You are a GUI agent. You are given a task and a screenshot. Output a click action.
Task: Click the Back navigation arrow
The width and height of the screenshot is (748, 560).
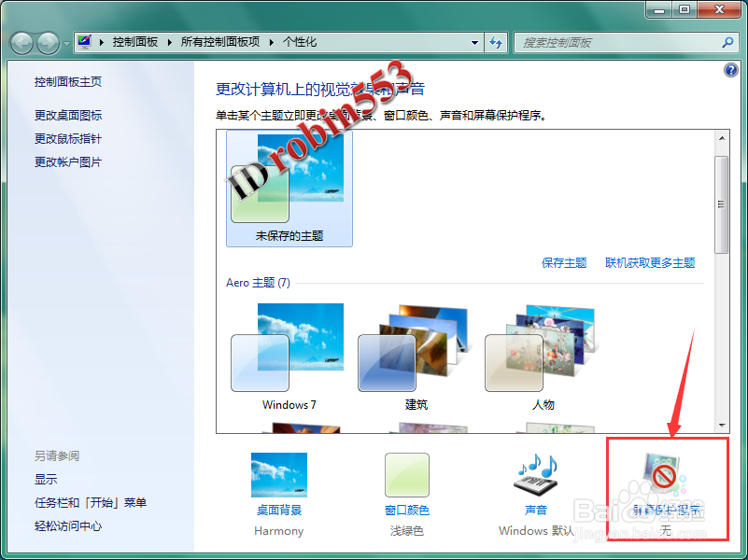click(x=21, y=43)
